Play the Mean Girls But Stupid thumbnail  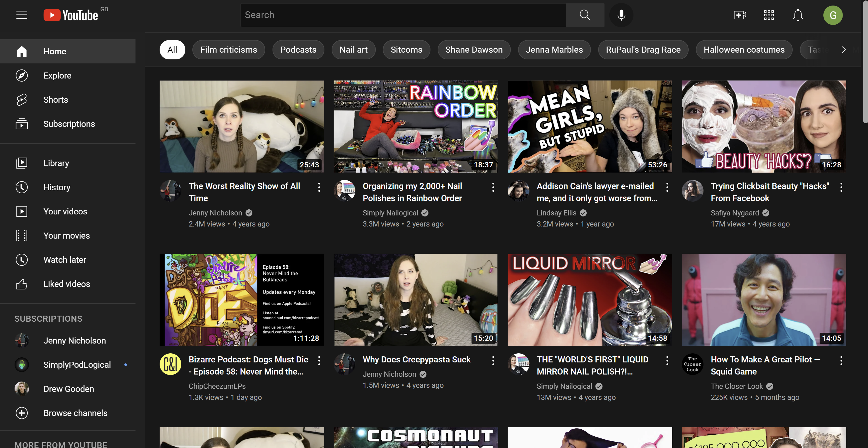pyautogui.click(x=590, y=126)
